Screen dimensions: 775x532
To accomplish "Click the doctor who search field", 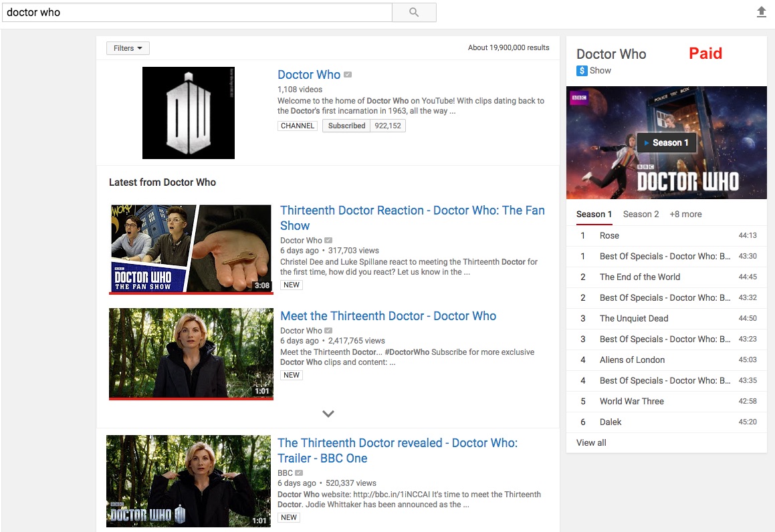I will pos(197,12).
